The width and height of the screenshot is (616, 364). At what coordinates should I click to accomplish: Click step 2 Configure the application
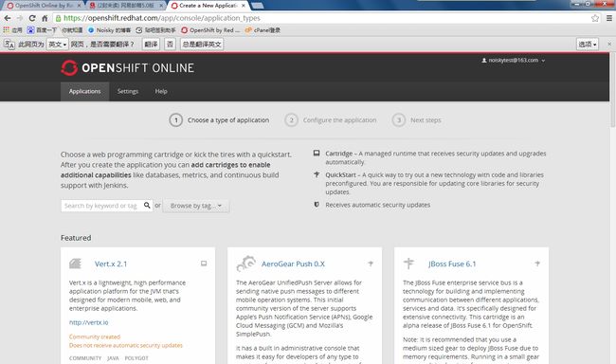click(331, 119)
